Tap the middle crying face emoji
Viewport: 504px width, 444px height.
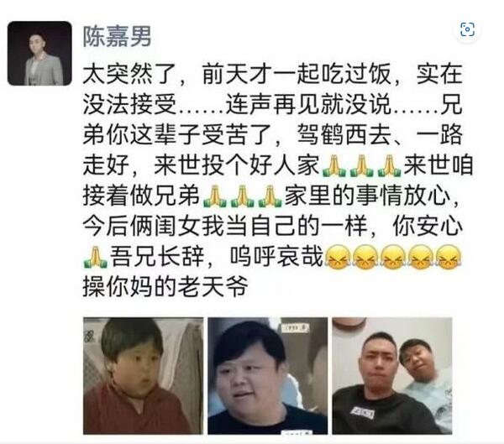[x=393, y=257]
